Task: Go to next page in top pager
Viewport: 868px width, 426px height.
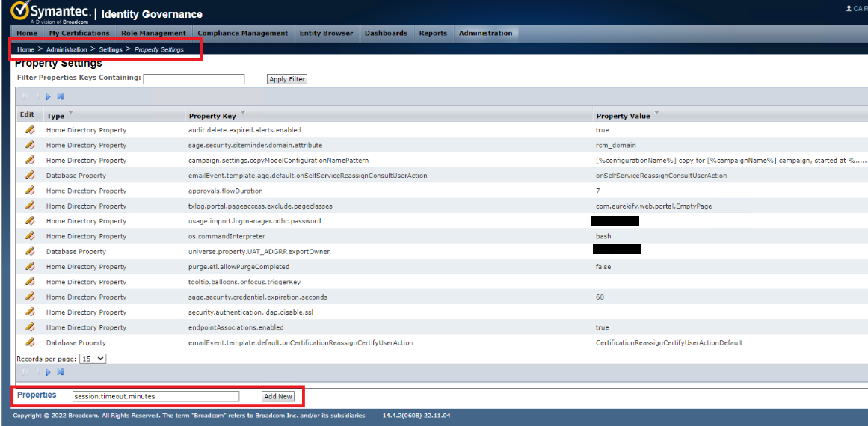Action: point(49,96)
